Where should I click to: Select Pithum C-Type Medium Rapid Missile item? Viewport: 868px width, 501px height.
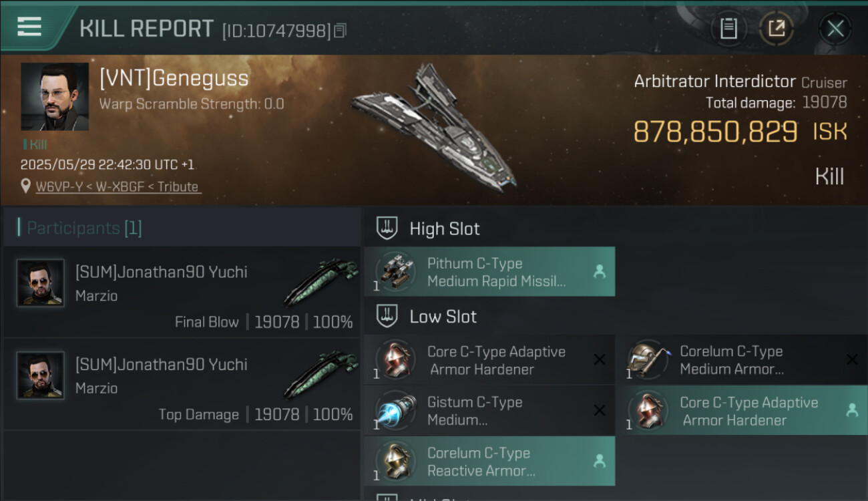click(489, 272)
